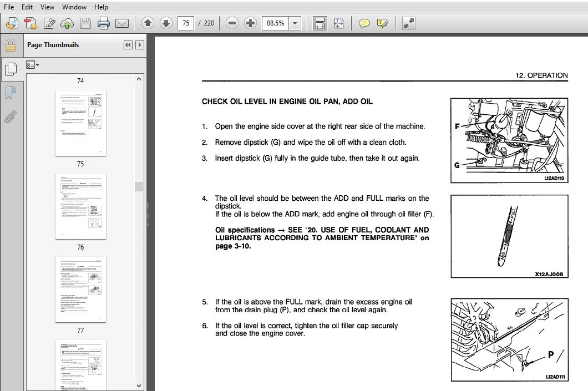
Task: Click the '12. OPERATION' header text
Action: [x=541, y=75]
